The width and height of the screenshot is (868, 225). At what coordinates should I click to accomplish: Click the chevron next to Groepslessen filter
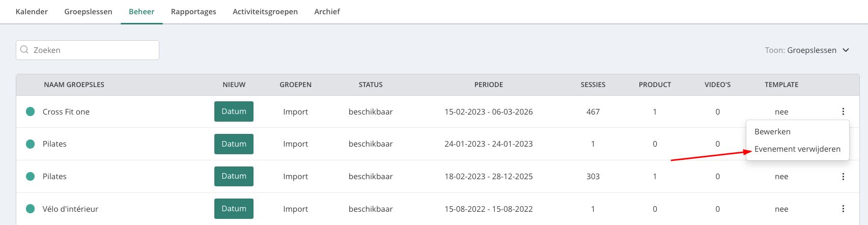(846, 50)
